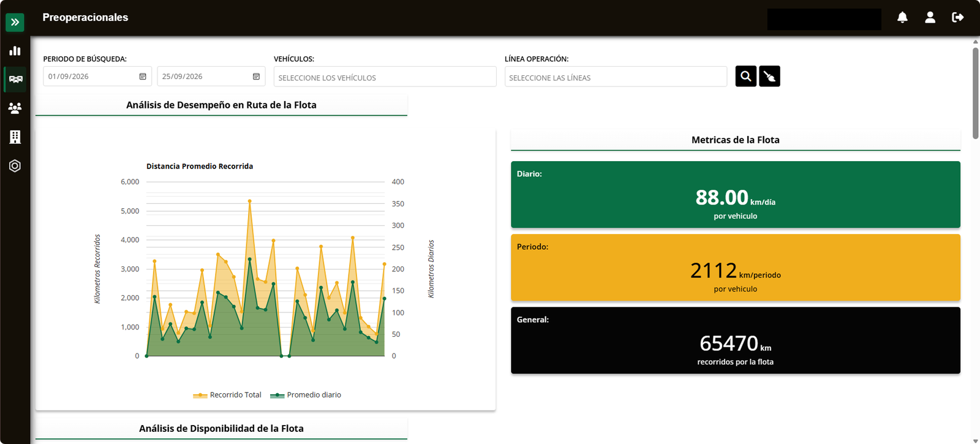The image size is (980, 444).
Task: Click the Metricas de la Flota heading
Action: pyautogui.click(x=736, y=140)
